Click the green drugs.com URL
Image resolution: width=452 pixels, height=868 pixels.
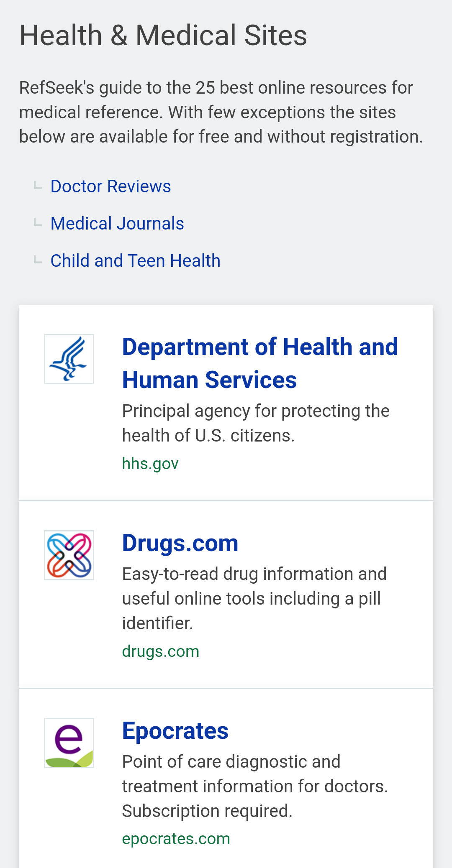pyautogui.click(x=160, y=651)
